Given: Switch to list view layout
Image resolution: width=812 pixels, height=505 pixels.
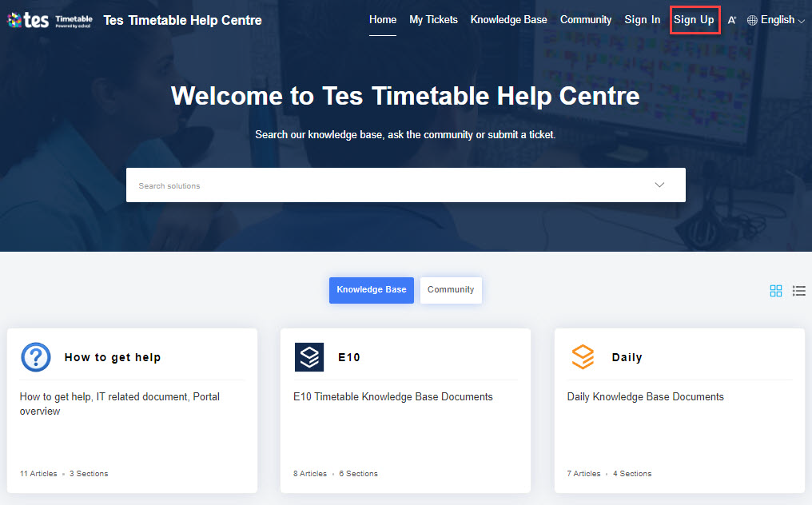Looking at the screenshot, I should 799,291.
